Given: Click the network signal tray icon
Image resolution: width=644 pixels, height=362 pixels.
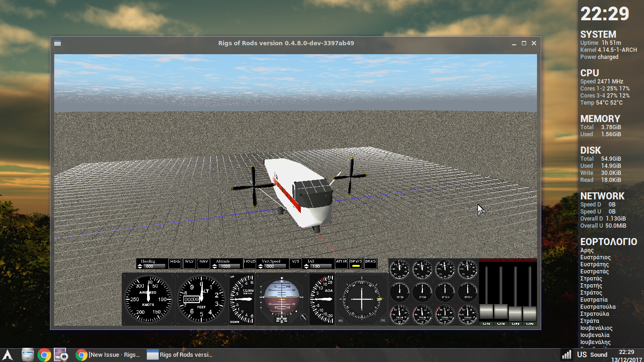Looking at the screenshot, I should point(566,355).
